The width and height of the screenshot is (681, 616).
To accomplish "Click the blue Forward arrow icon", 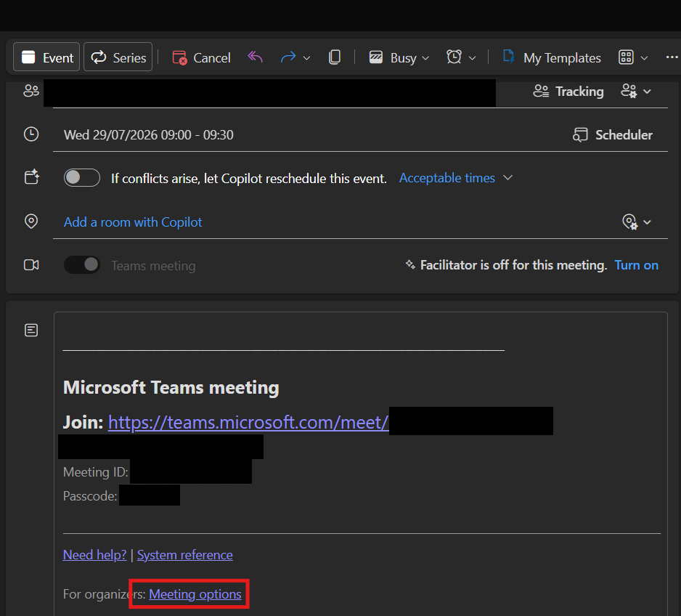I will (288, 57).
